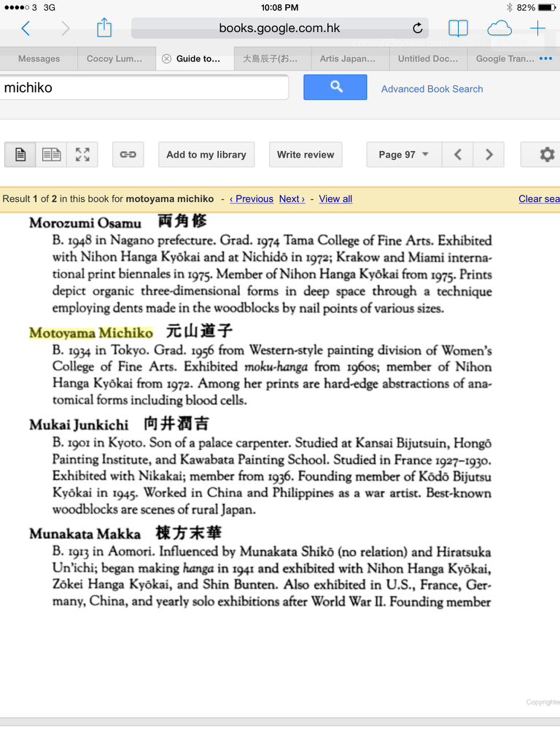Viewport: 560px width, 747px height.
Task: Open the Page 97 dropdown
Action: click(403, 155)
